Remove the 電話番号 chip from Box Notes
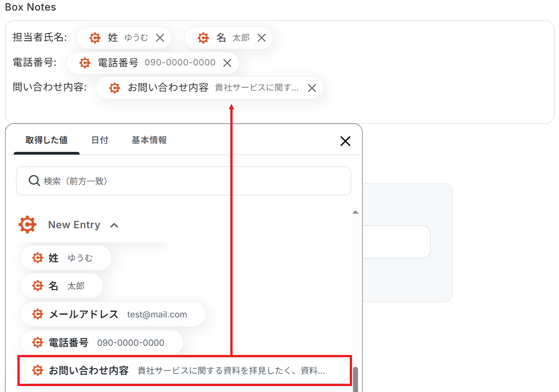 [x=227, y=63]
